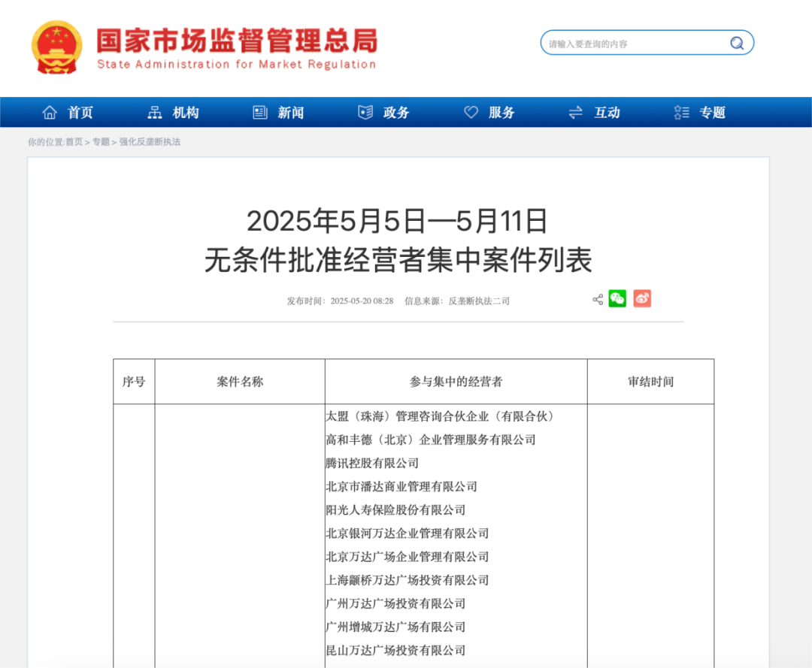Open the 政务 navigation item
This screenshot has height=668, width=812.
tap(397, 112)
